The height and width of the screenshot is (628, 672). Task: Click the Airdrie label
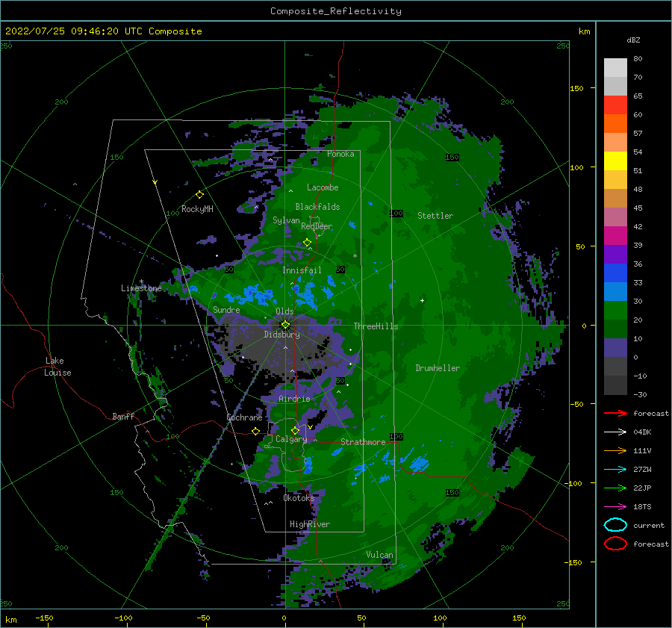point(294,399)
